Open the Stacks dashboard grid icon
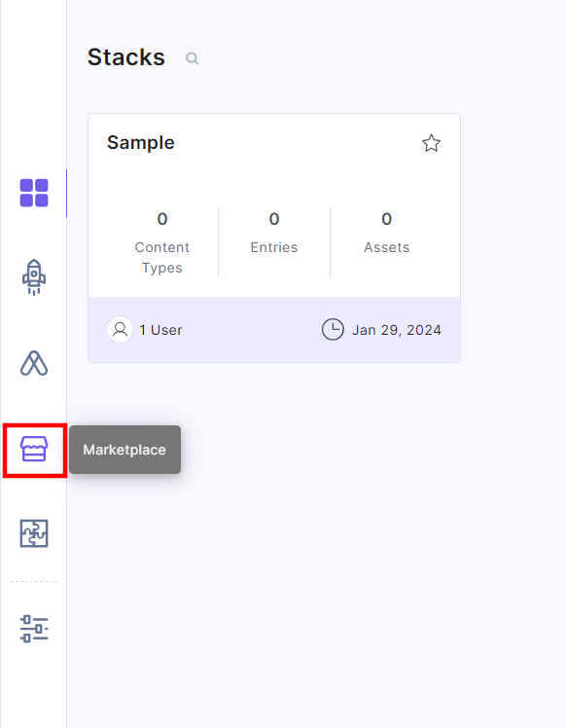The height and width of the screenshot is (728, 566). (x=34, y=193)
